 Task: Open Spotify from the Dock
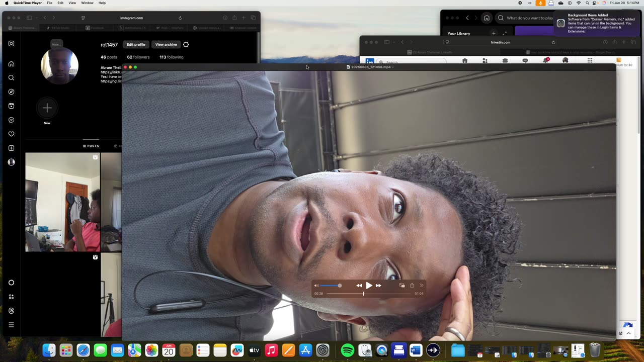(x=347, y=350)
